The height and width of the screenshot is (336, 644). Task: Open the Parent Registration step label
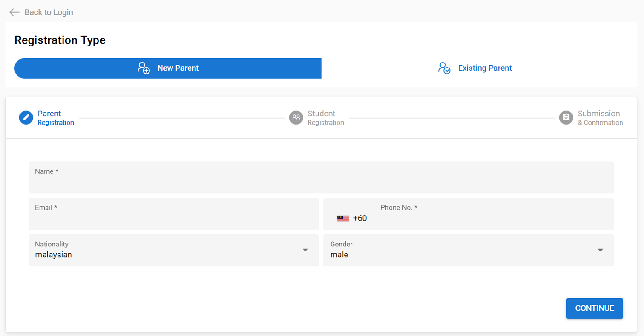point(56,118)
